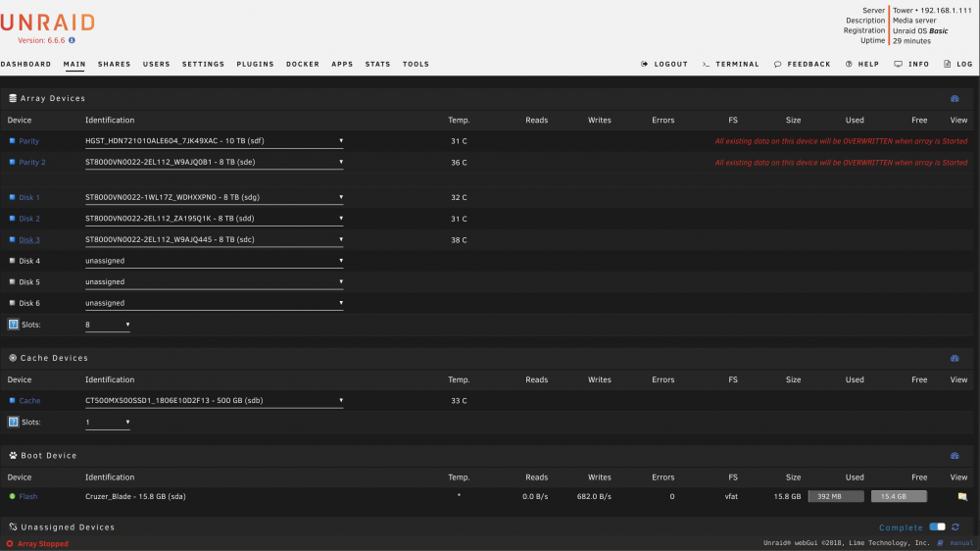The image size is (980, 551).
Task: Change the Array Devices Slots count dropdown
Action: coord(108,326)
